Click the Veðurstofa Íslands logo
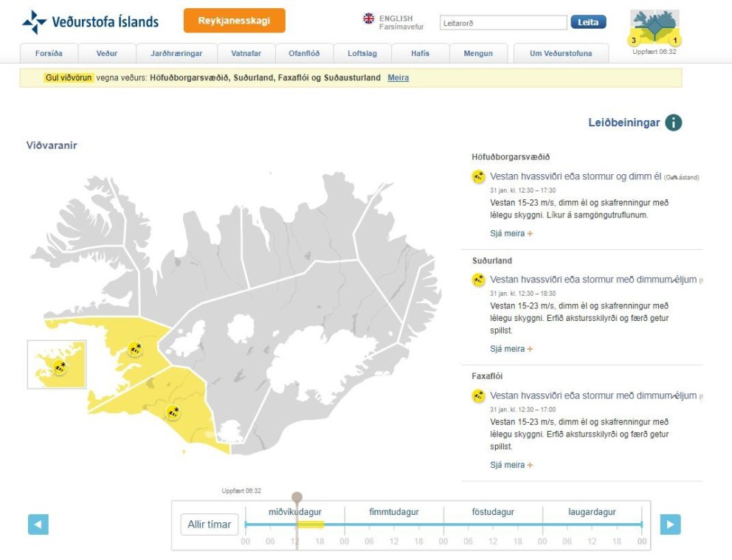The width and height of the screenshot is (732, 560). point(91,22)
